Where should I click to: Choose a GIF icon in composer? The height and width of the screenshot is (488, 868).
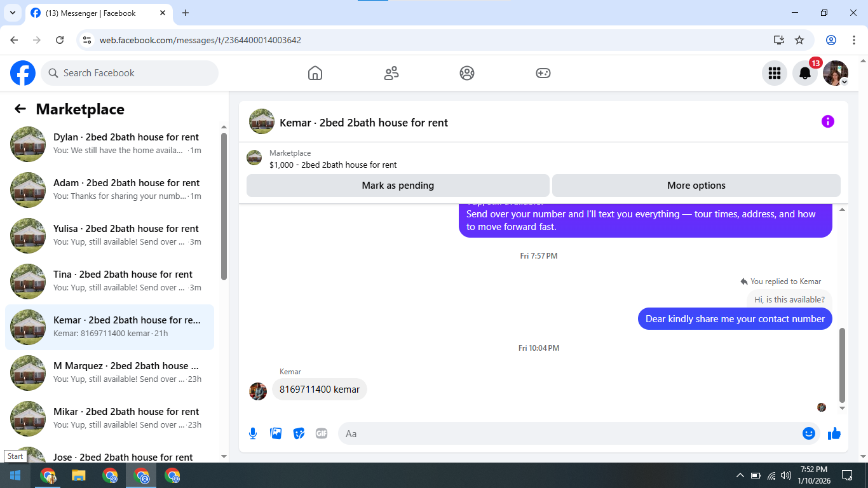tap(322, 433)
